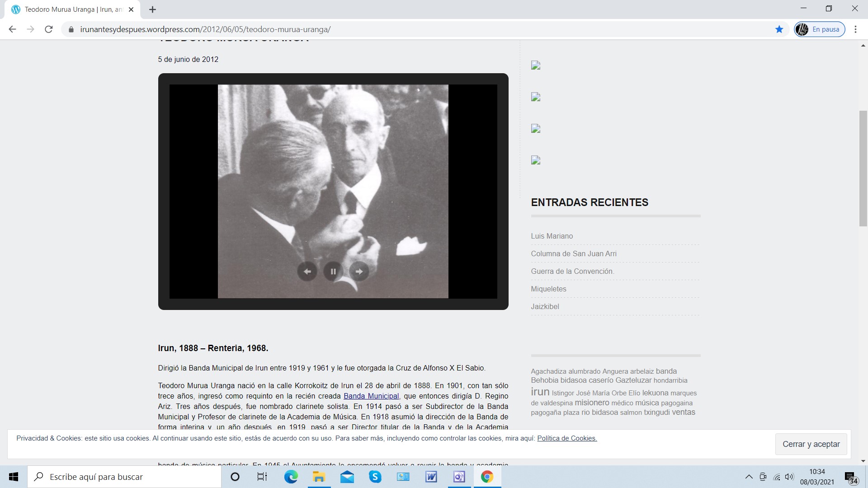
Task: Open the Windows Start menu
Action: click(x=14, y=477)
